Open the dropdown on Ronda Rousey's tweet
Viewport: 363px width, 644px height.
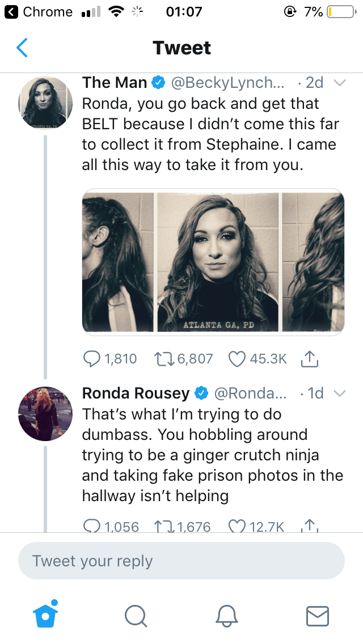click(339, 393)
